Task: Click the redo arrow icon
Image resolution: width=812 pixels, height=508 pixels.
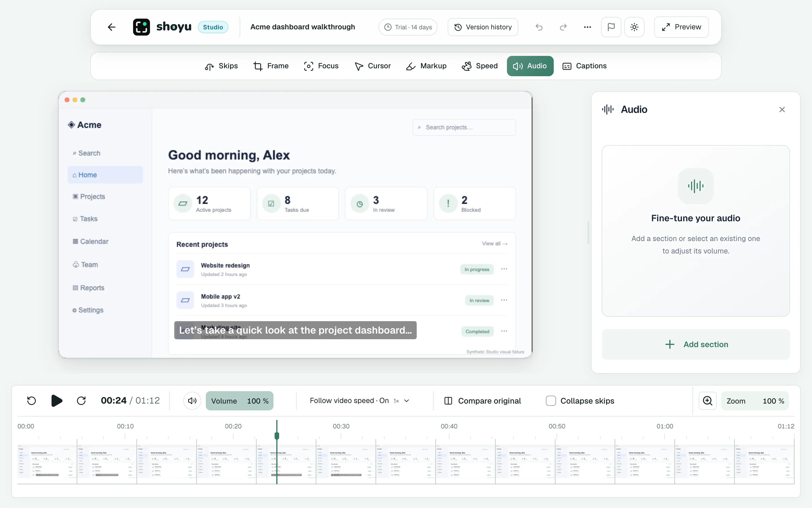Action: pyautogui.click(x=563, y=27)
